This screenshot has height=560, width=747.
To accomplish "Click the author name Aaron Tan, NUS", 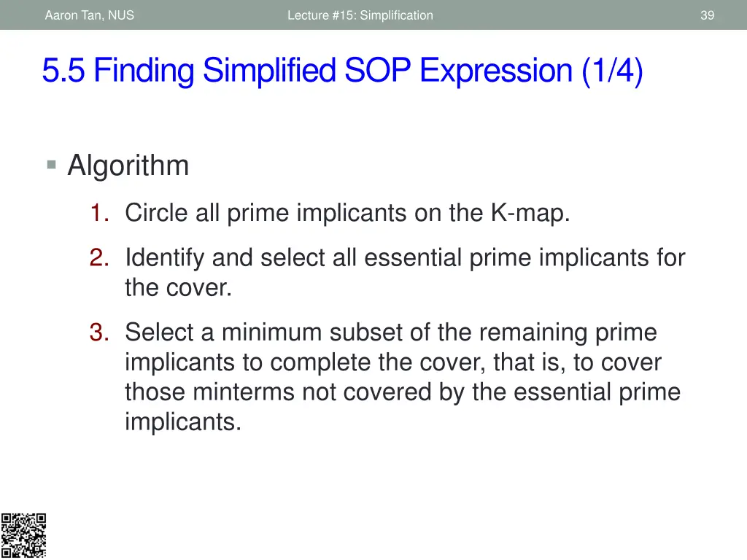I will 90,15.
